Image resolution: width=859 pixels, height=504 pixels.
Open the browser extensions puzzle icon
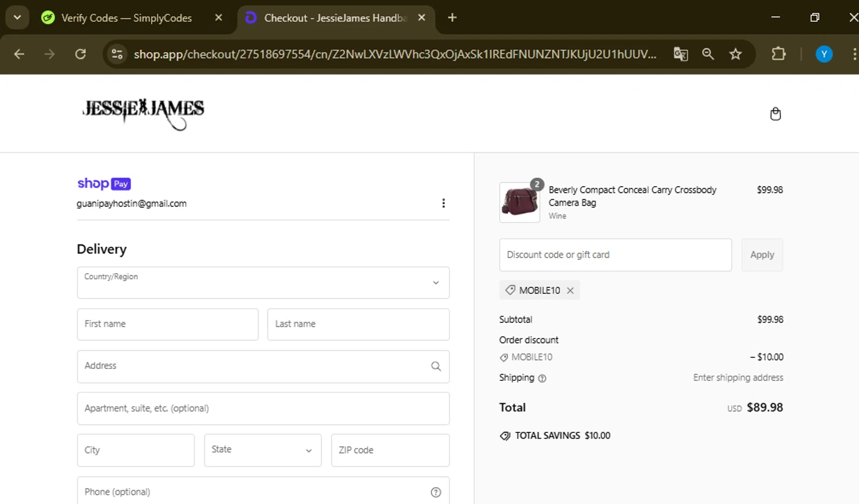pyautogui.click(x=778, y=54)
